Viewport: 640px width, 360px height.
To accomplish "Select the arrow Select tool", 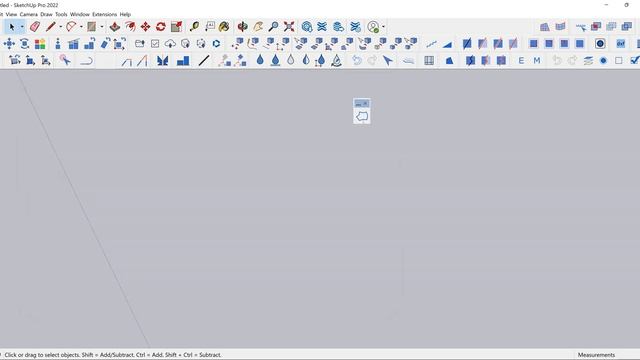I will pos(12,27).
